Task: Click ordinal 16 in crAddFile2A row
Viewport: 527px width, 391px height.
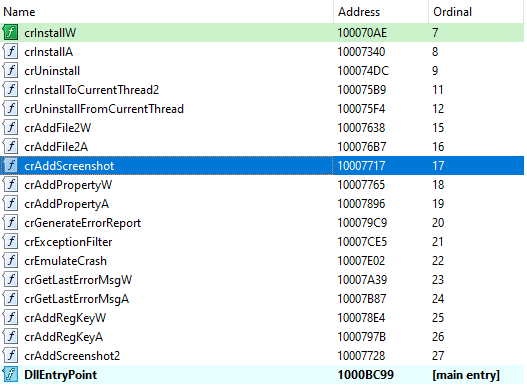Action: point(438,147)
